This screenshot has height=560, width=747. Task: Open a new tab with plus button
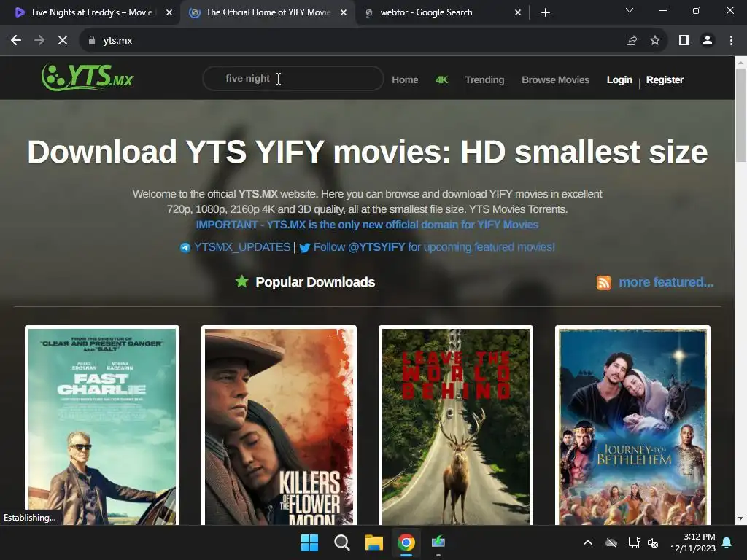[546, 12]
